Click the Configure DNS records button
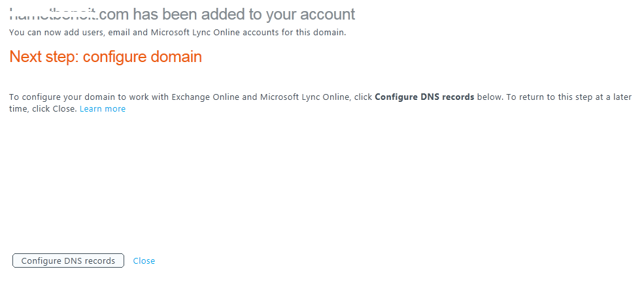The height and width of the screenshot is (284, 644). coord(68,261)
